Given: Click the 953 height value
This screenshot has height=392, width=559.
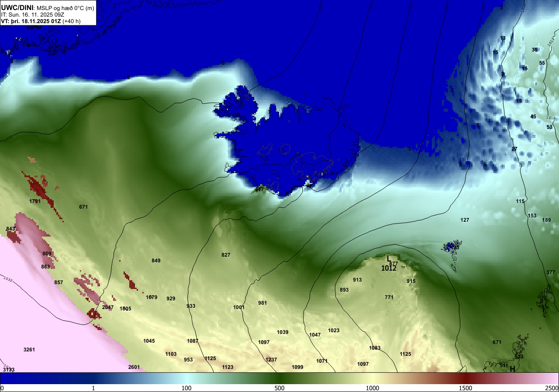Looking at the screenshot, I should click(188, 360).
